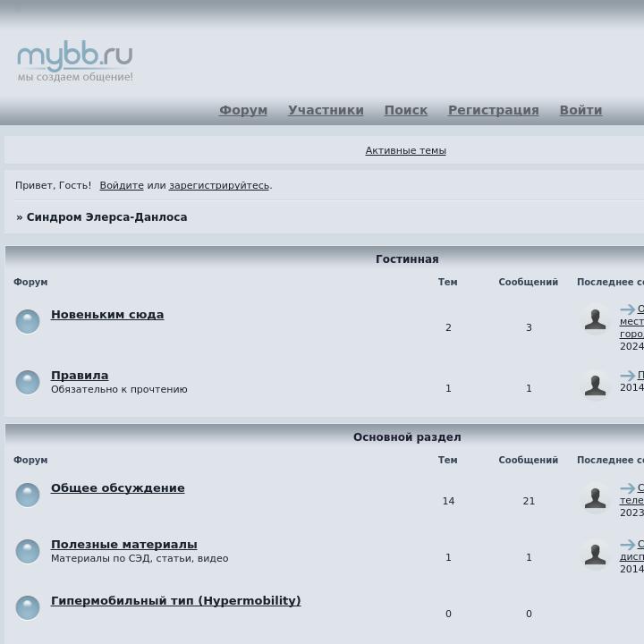This screenshot has height=644, width=644.
Task: Open the Общее обсуждение forum
Action: [x=118, y=488]
